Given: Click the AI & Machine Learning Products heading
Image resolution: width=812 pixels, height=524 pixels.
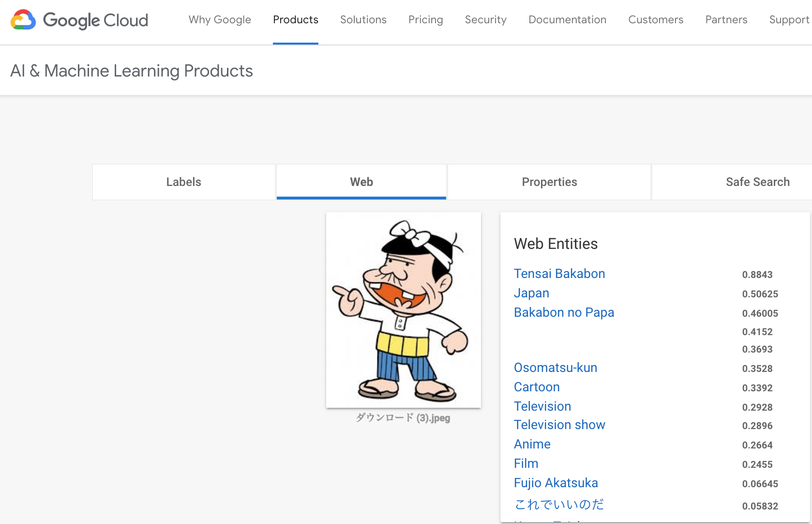Looking at the screenshot, I should click(x=132, y=71).
